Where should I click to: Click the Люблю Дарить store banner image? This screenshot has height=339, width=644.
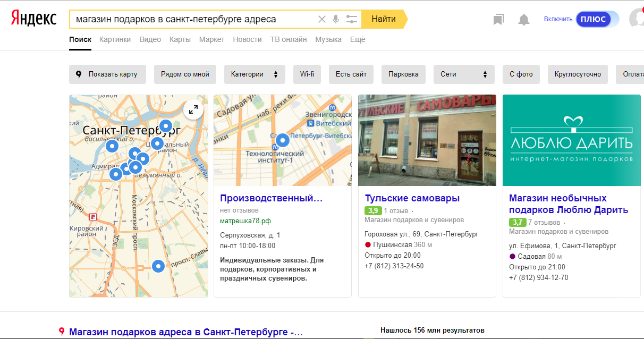(571, 140)
